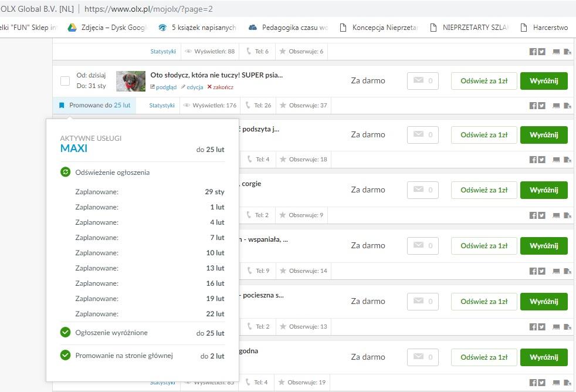
Task: Share the puppy ad on Twitter
Action: tap(541, 106)
